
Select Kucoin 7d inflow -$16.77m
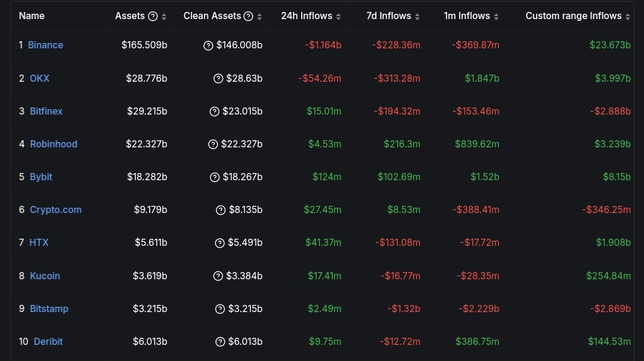pos(400,276)
